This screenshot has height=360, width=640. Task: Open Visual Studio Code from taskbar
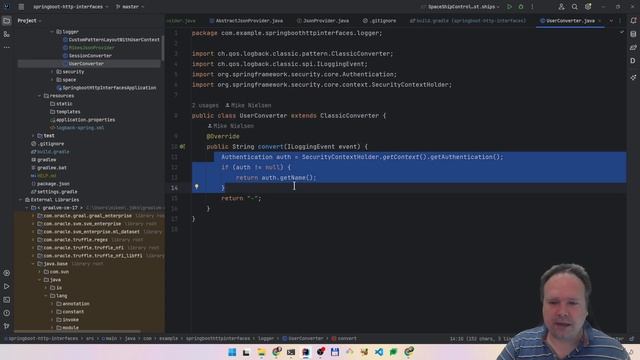[x=379, y=352]
